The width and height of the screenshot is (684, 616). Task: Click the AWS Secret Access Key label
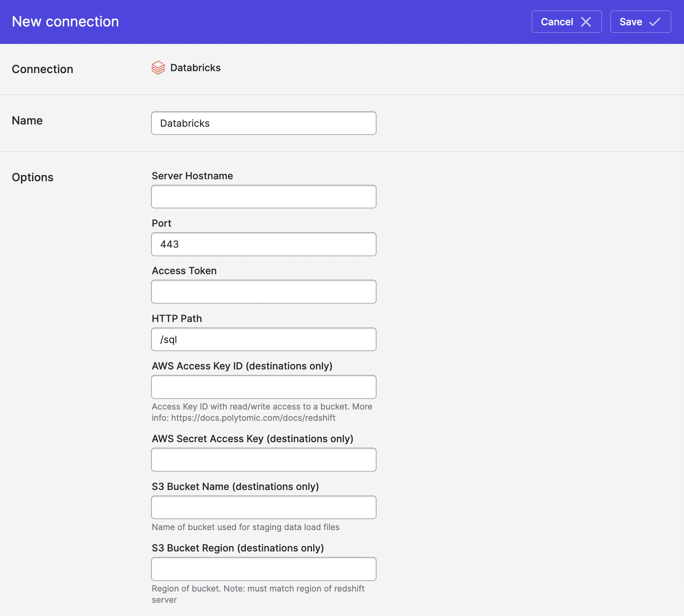point(253,439)
